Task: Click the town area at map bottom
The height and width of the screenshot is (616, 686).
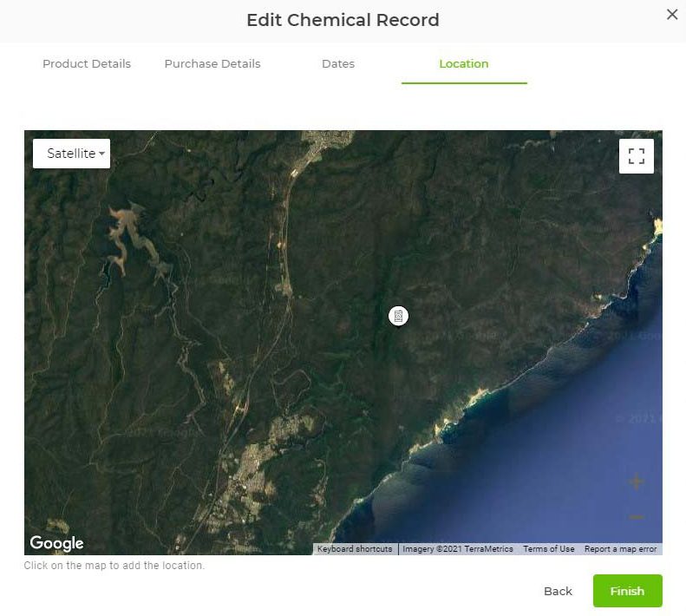Action: click(252, 482)
